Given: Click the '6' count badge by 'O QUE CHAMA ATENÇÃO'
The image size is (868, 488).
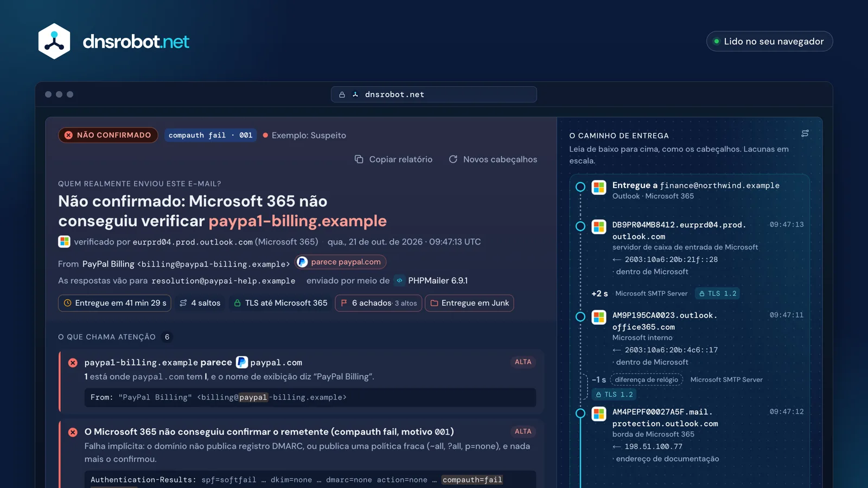Looking at the screenshot, I should click(x=167, y=337).
